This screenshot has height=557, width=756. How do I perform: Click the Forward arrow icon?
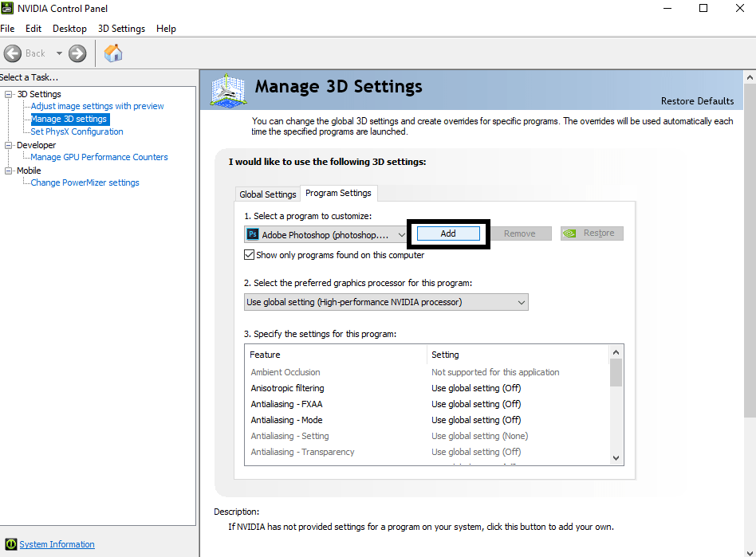click(77, 53)
